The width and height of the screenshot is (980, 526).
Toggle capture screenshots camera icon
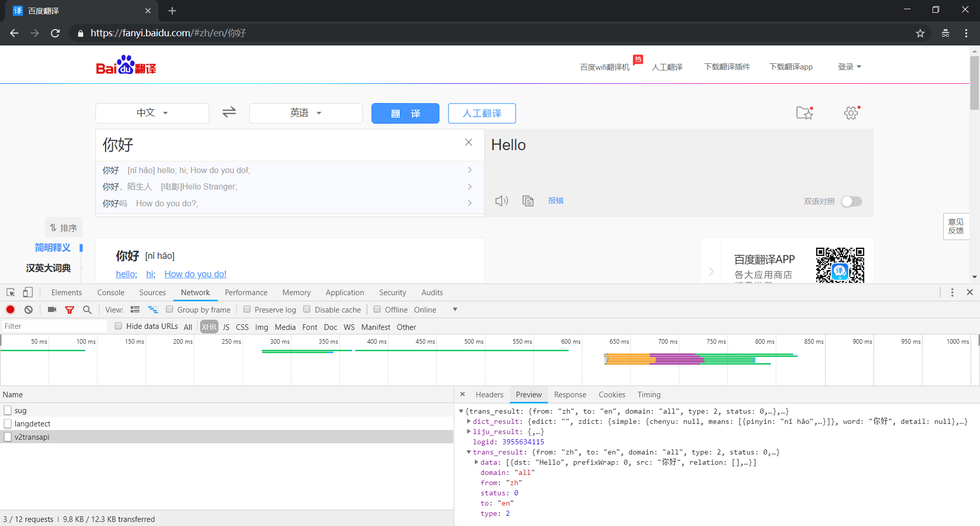[x=52, y=309]
